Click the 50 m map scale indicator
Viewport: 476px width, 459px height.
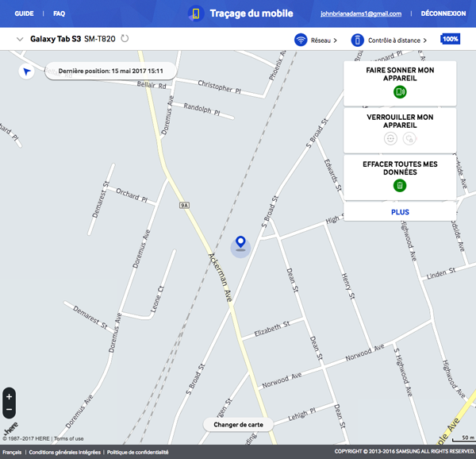(x=463, y=438)
